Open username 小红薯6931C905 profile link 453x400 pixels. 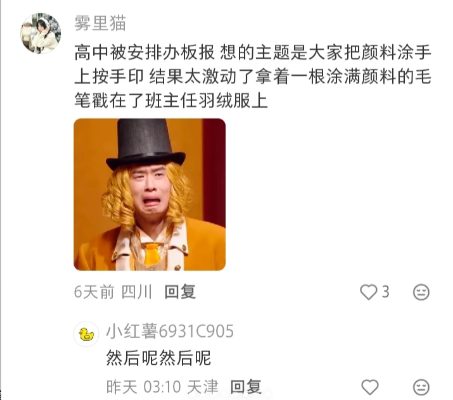170,331
